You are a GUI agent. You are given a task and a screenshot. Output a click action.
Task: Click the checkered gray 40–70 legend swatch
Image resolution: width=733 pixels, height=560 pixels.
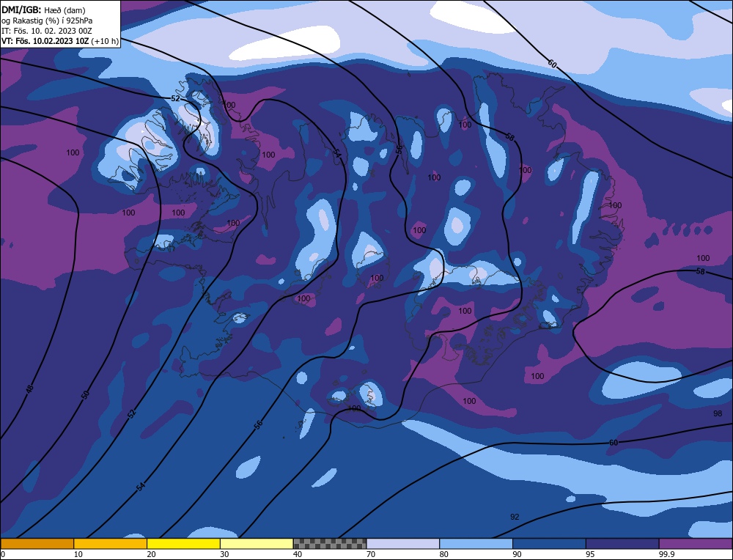point(330,544)
